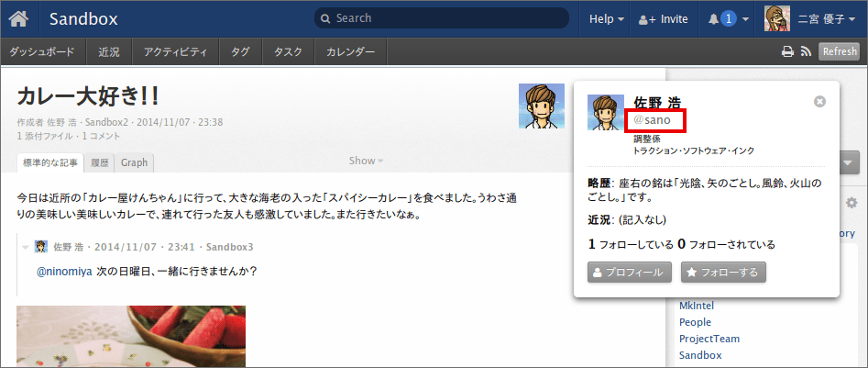Screen dimensions: 868x368
Task: Click 二宮 優子 avatar in header
Action: (776, 18)
